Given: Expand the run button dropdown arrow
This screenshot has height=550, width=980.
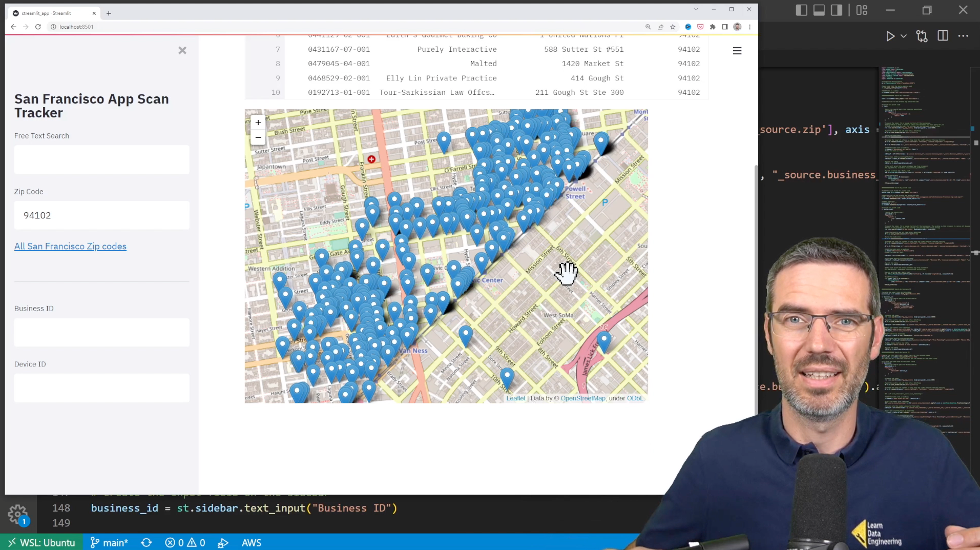Looking at the screenshot, I should tap(904, 36).
